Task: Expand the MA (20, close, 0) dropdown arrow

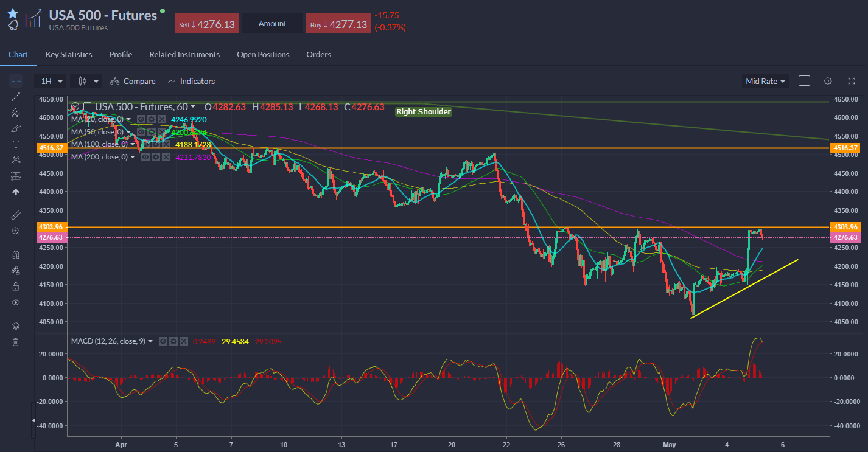Action: [x=128, y=119]
